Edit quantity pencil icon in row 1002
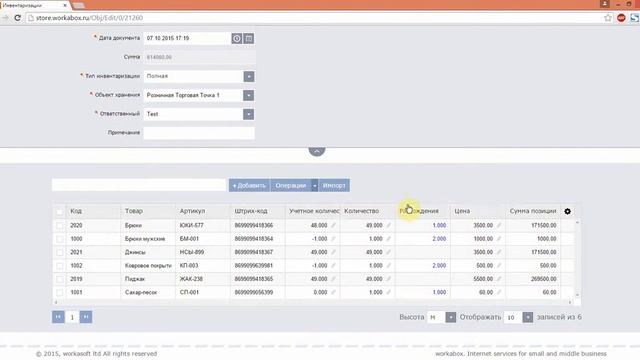640x360 pixels. tap(388, 265)
